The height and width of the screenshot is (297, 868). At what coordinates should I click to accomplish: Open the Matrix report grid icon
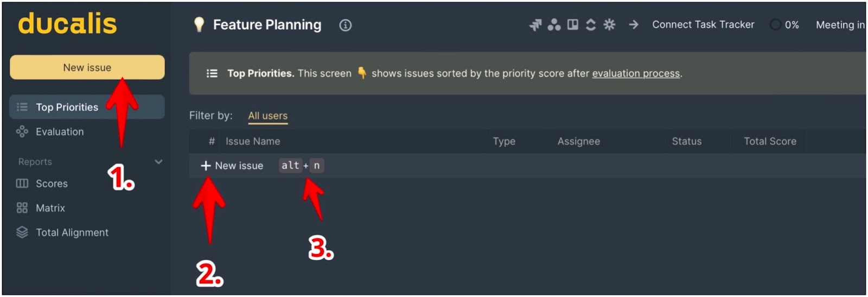(22, 208)
